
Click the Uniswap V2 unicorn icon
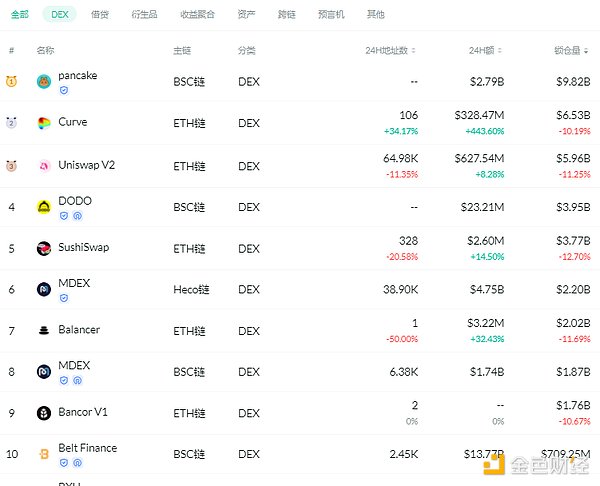coord(44,166)
